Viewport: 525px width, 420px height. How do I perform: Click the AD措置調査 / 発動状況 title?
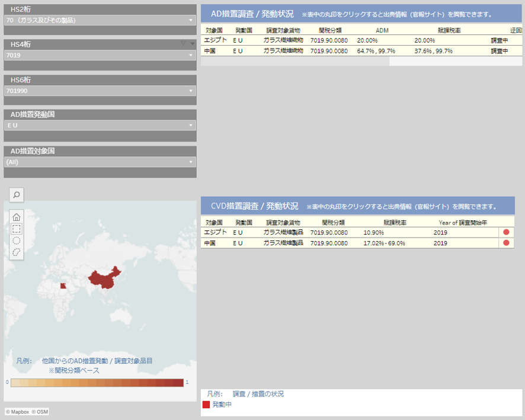coord(252,14)
